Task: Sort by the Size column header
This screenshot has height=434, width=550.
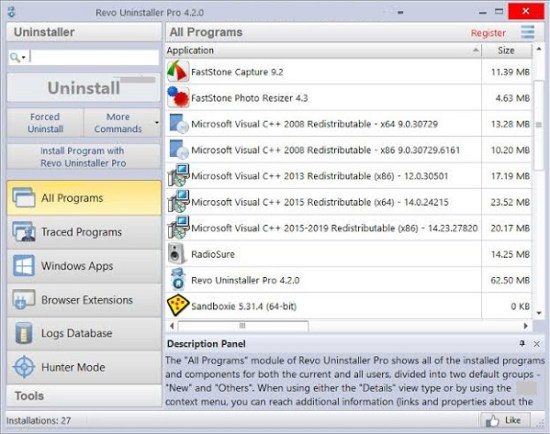Action: pyautogui.click(x=507, y=51)
